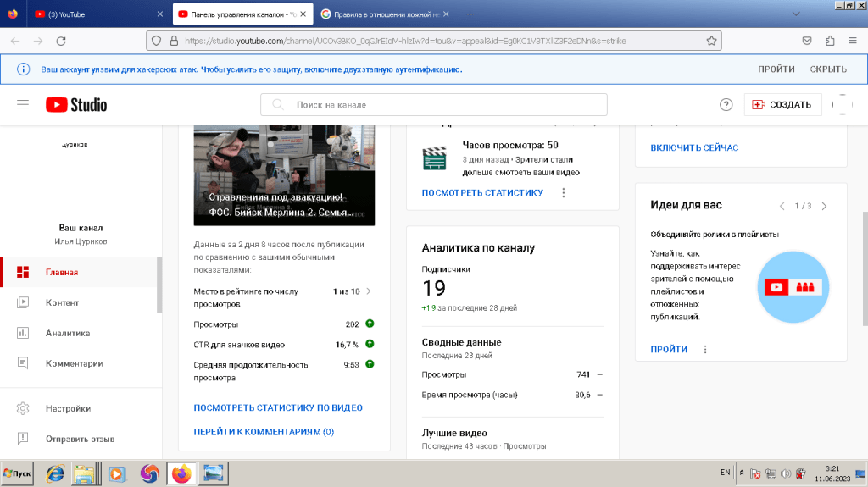The height and width of the screenshot is (487, 868).
Task: Open three-dot menu next to ПРОЙТИ
Action: tap(705, 349)
